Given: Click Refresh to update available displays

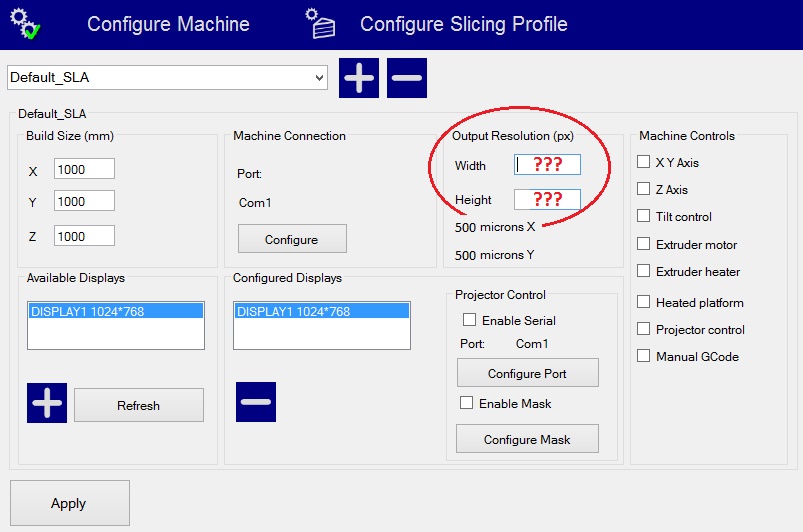Looking at the screenshot, I should 138,405.
